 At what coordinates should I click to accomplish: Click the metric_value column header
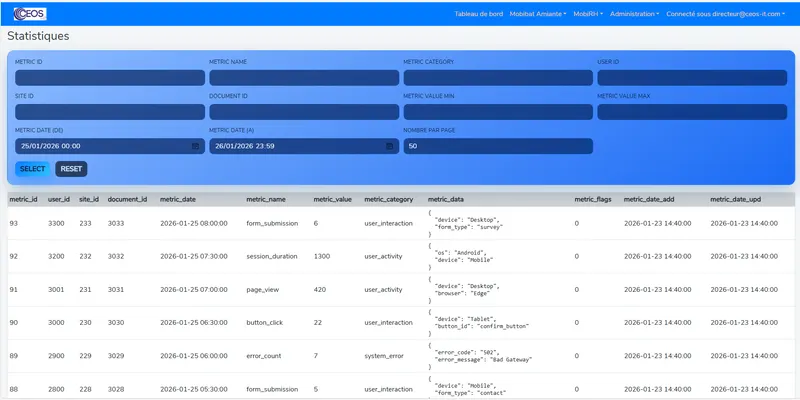pos(332,199)
